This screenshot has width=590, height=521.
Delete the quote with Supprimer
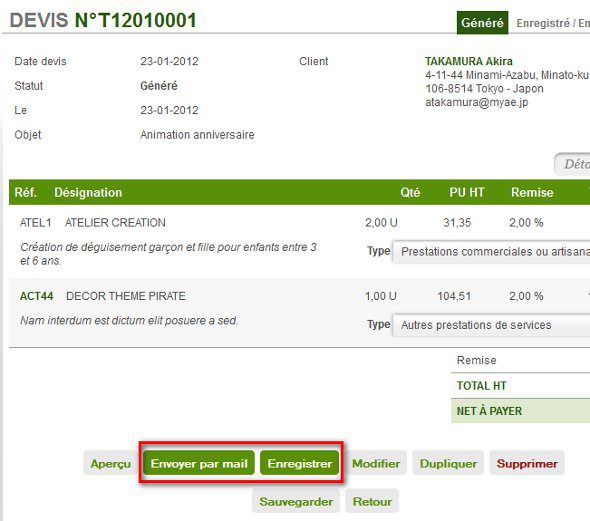click(x=527, y=463)
